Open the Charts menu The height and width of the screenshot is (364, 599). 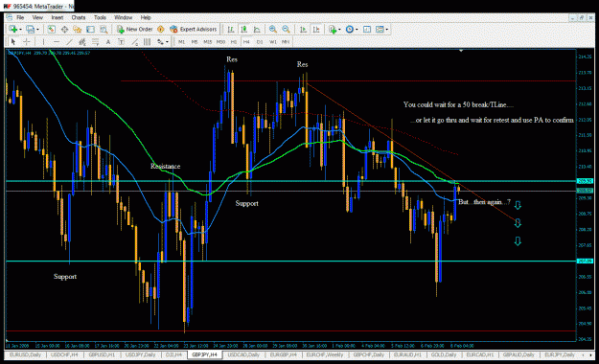[79, 17]
